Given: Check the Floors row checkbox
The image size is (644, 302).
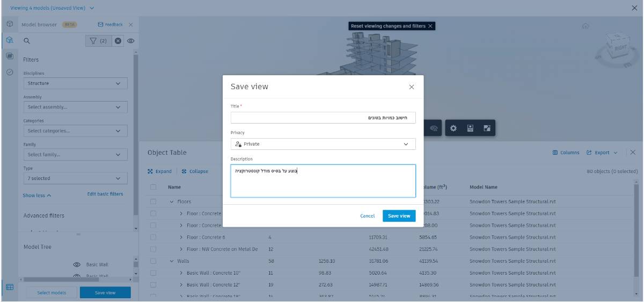Looking at the screenshot, I should click(153, 202).
